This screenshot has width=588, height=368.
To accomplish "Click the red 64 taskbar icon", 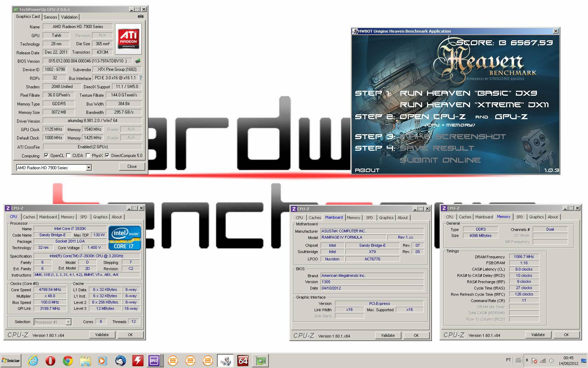I will point(243,360).
